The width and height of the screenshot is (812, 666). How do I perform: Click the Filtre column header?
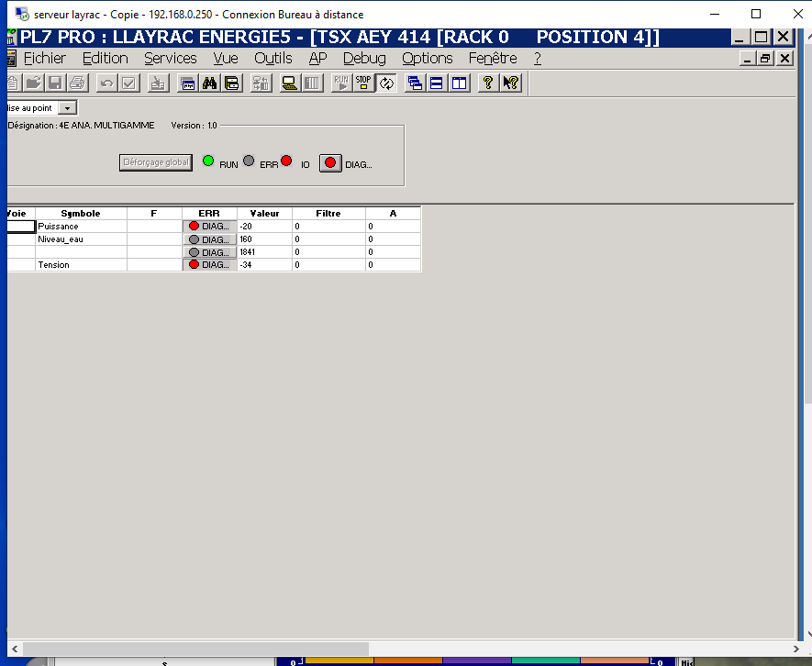328,214
